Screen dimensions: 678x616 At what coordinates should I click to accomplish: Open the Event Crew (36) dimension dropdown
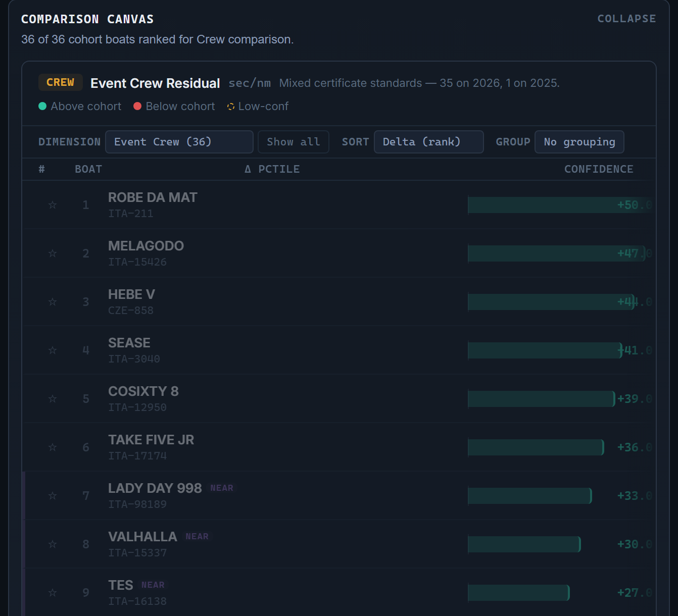coord(179,142)
